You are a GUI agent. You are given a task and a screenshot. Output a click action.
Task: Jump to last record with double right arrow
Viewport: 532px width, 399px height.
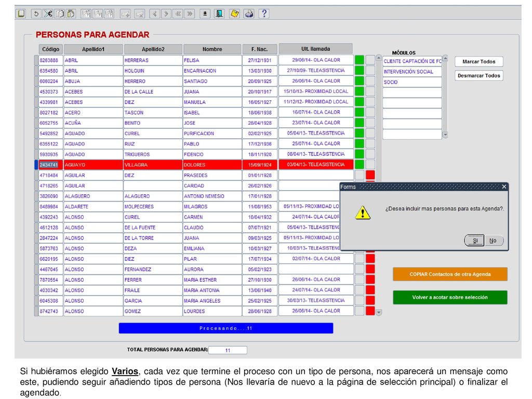pos(190,14)
